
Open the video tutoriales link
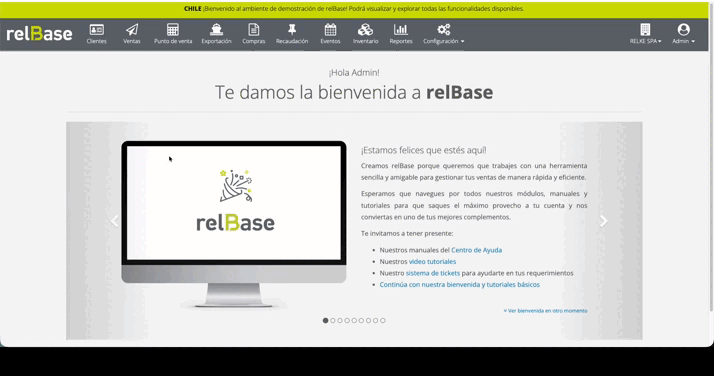tap(432, 261)
